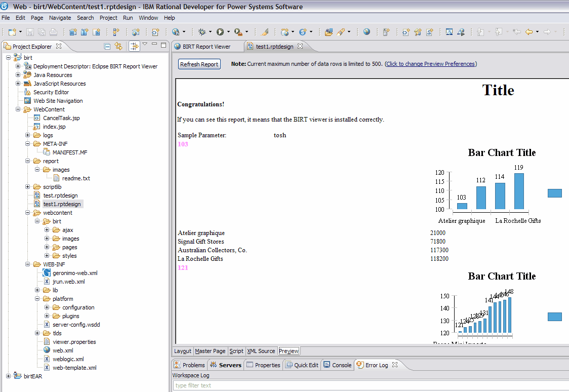Click the Web Site Navigation icon
569x392 pixels.
point(27,101)
